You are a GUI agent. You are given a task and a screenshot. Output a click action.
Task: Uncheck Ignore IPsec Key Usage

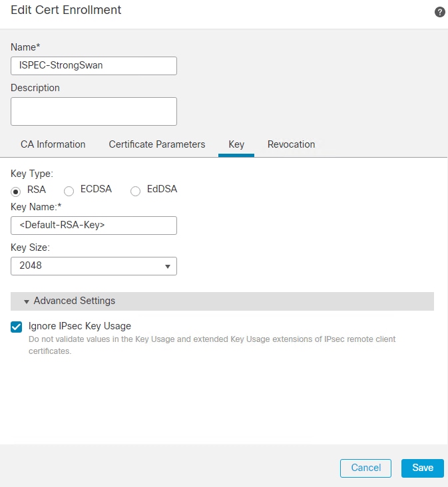(x=16, y=327)
